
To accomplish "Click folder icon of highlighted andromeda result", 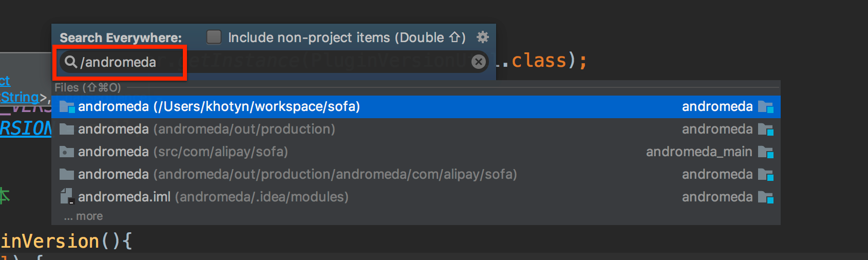I will (x=67, y=107).
